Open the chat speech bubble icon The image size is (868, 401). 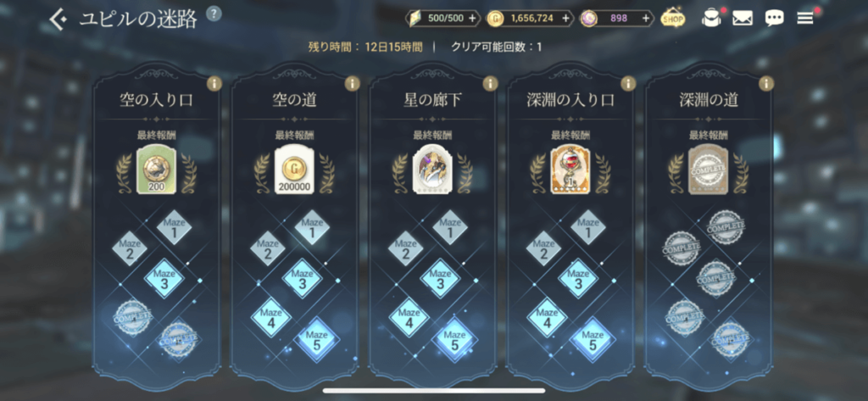click(x=774, y=19)
